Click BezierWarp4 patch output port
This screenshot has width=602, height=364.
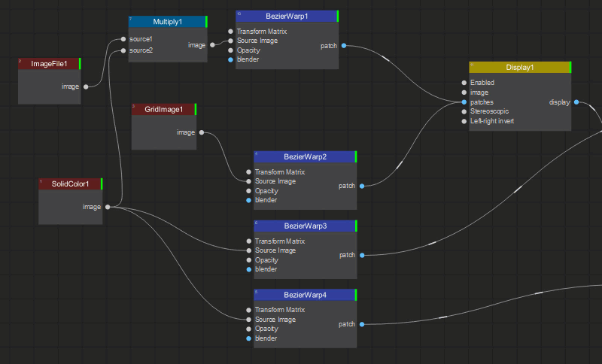point(362,324)
